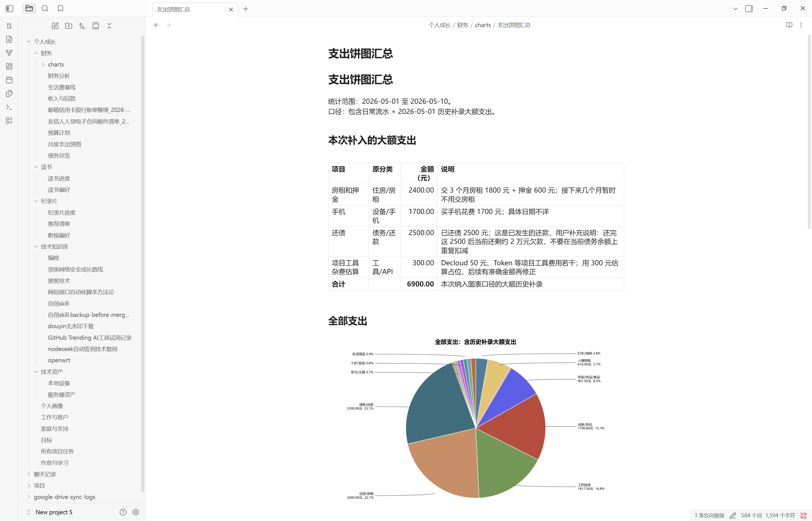
Task: Navigate back with the left arrow
Action: 156,25
